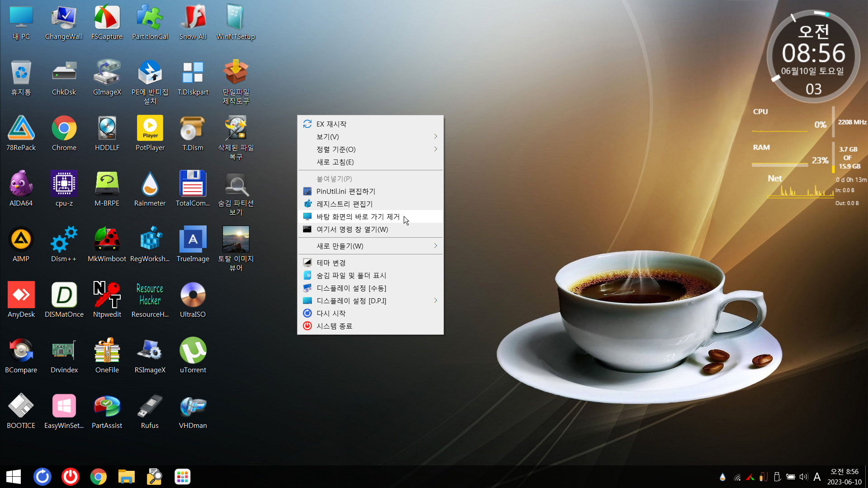Click the red power taskbar button
This screenshot has width=868, height=488.
(71, 477)
